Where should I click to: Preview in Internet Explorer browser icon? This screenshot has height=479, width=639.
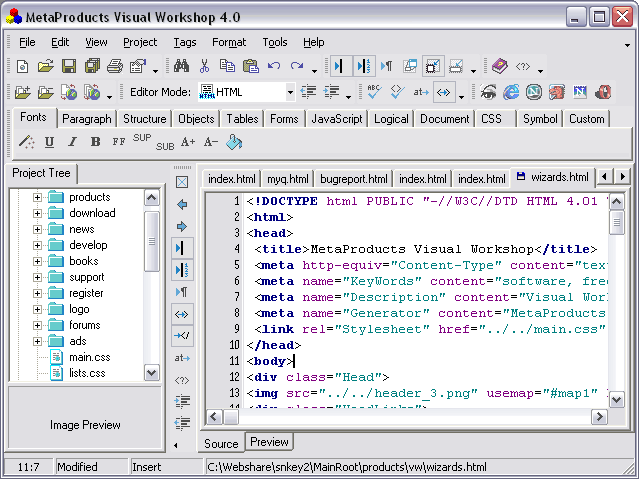point(511,93)
